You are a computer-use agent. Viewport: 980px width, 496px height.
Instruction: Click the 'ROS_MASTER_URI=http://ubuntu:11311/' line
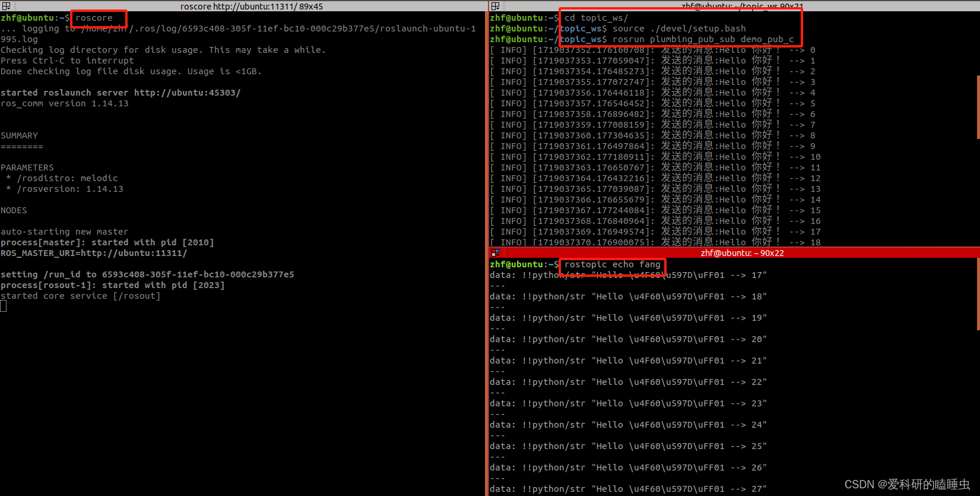pyautogui.click(x=94, y=253)
